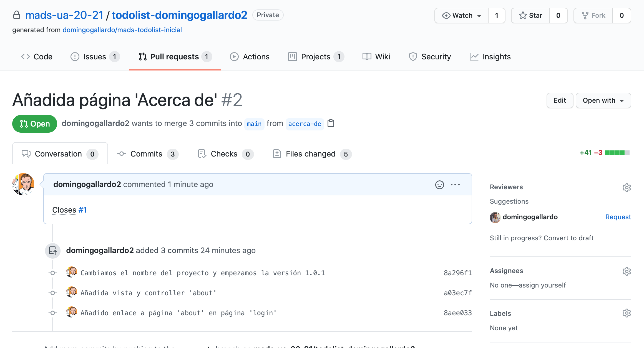
Task: Open 'Añadida vista y controller' commit message
Action: click(149, 293)
